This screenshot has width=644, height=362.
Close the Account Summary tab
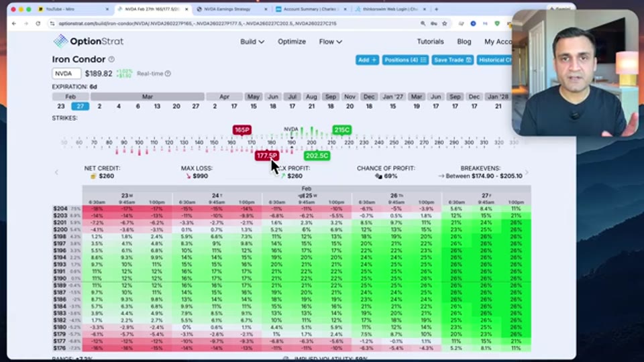[x=345, y=9]
